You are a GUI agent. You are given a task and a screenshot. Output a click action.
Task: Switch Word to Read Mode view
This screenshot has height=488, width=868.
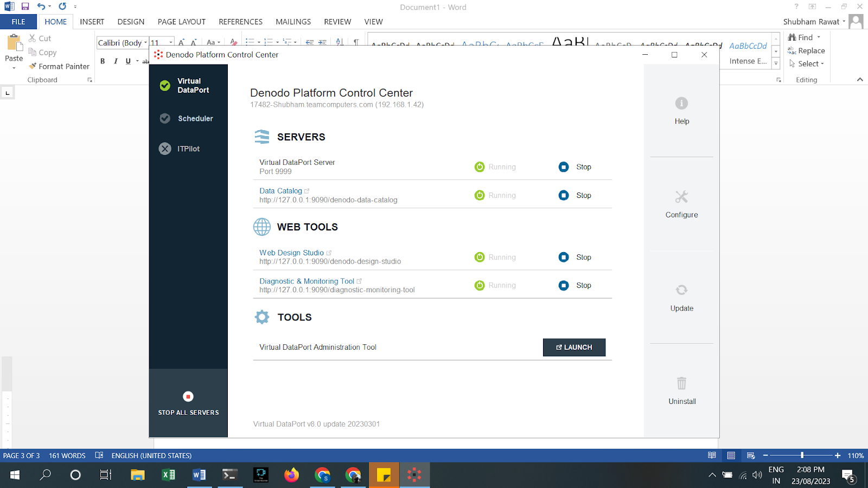(x=712, y=455)
